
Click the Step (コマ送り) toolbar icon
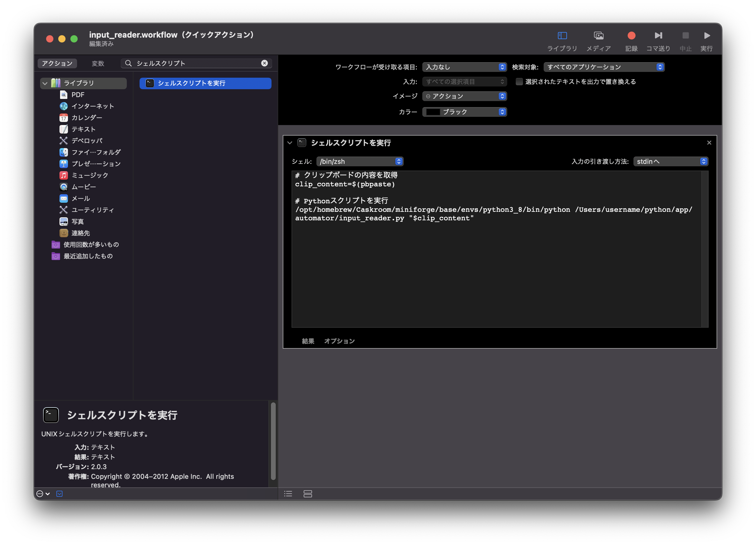[658, 36]
